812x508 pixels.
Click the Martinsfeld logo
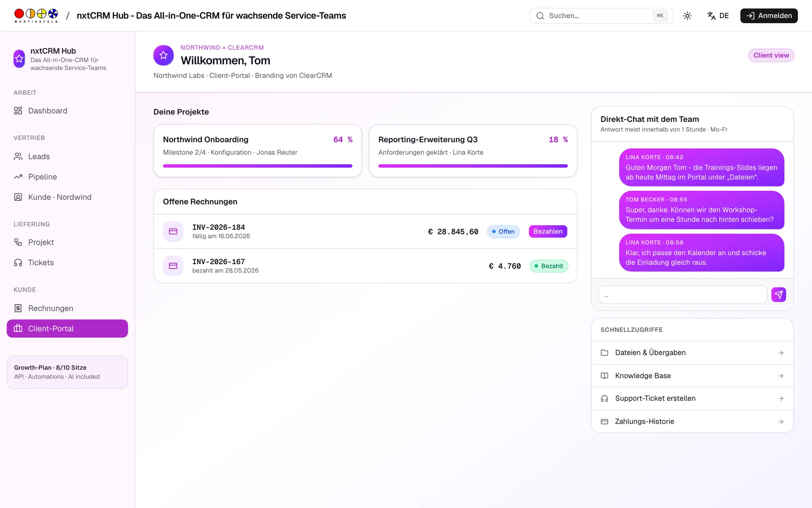click(x=36, y=15)
